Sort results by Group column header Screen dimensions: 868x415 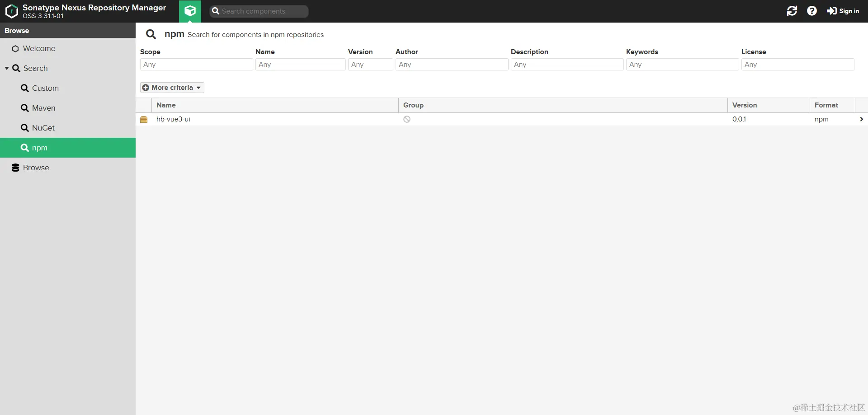point(563,105)
